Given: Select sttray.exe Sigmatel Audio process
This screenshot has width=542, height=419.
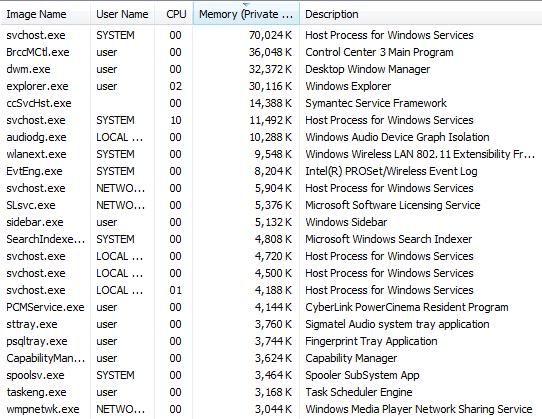Looking at the screenshot, I should click(271, 324).
